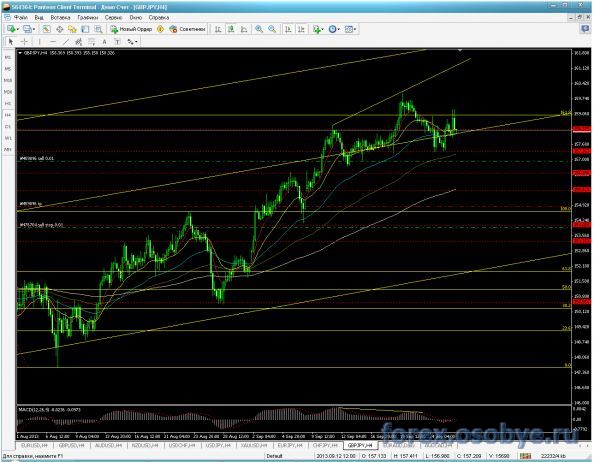The width and height of the screenshot is (594, 462).
Task: Click the Новый Ордер button
Action: point(131,29)
